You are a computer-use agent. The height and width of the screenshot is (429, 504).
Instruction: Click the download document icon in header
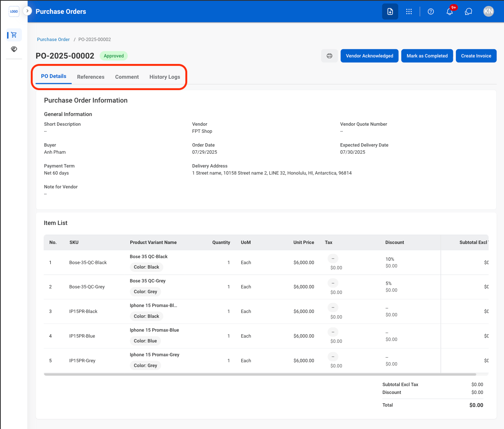390,12
